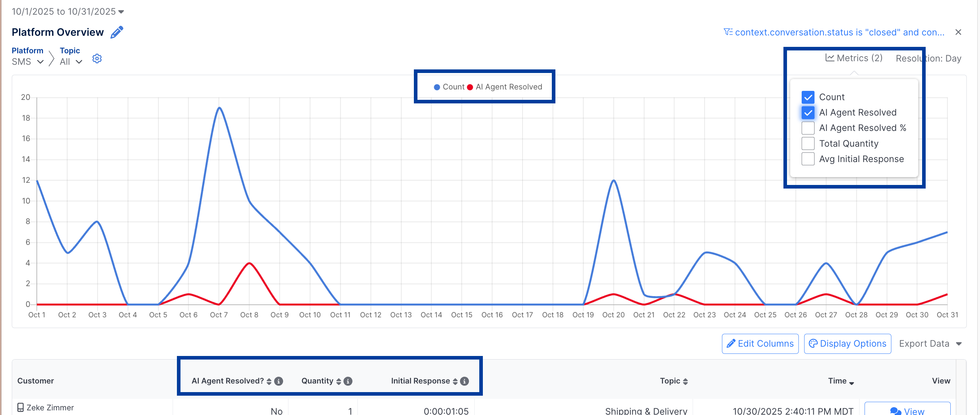Image resolution: width=980 pixels, height=415 pixels.
Task: Tick the Avg Initial Response checkbox
Action: pos(807,159)
